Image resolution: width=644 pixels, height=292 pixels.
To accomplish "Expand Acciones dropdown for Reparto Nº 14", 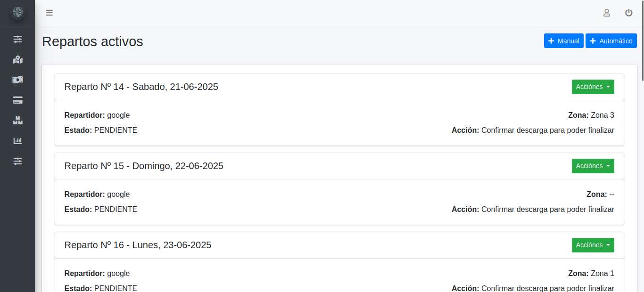I will (593, 87).
